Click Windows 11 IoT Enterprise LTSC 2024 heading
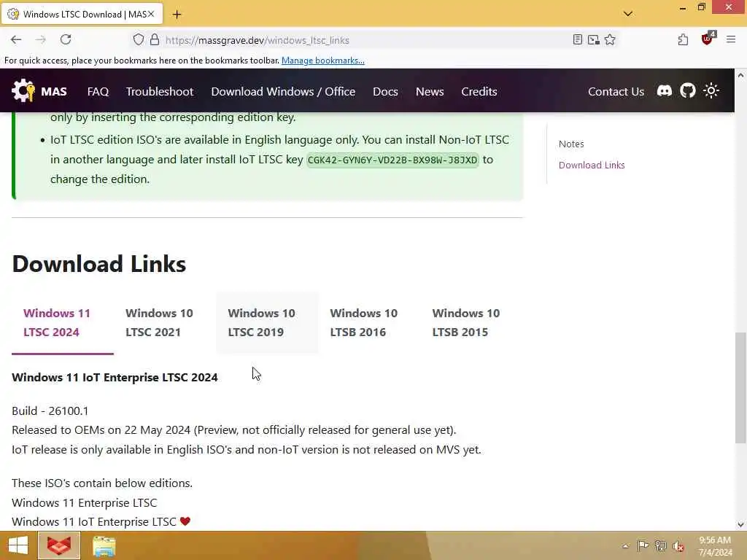747x560 pixels. [115, 377]
